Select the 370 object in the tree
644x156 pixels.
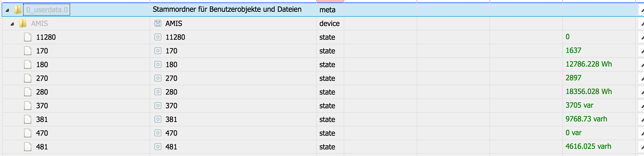pyautogui.click(x=42, y=106)
